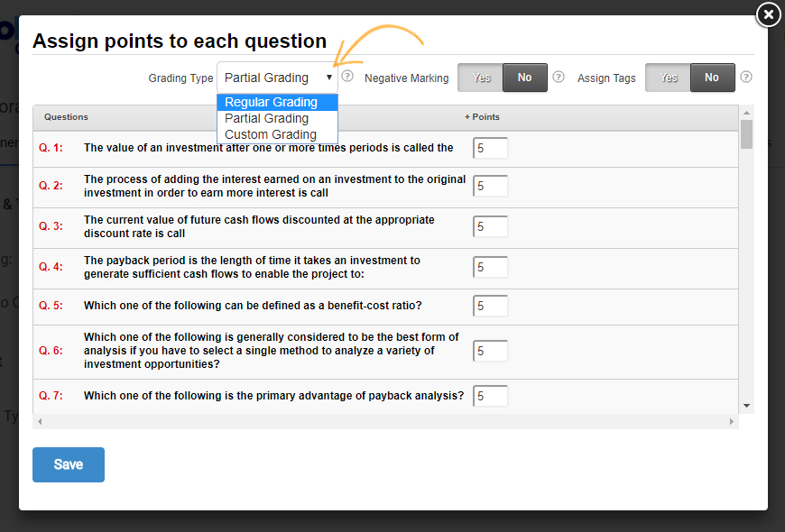Viewport: 785px width, 532px height.
Task: Click help icon beside Assign Tags toggle
Action: tap(746, 77)
